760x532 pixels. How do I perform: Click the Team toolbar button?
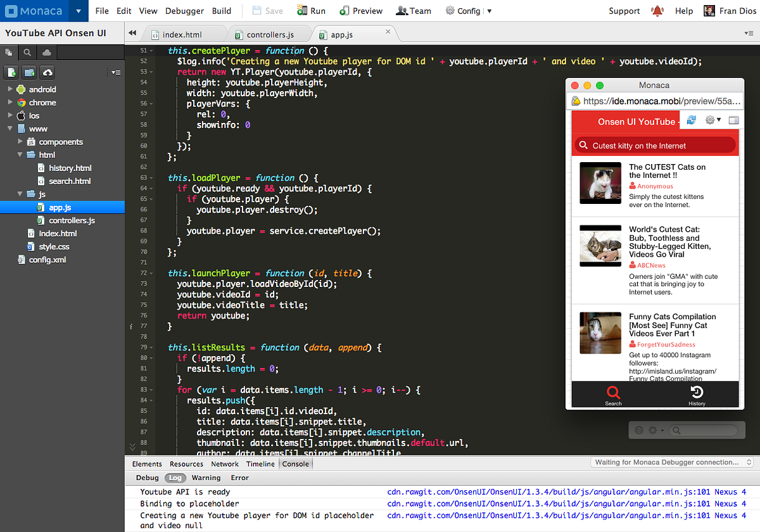413,11
